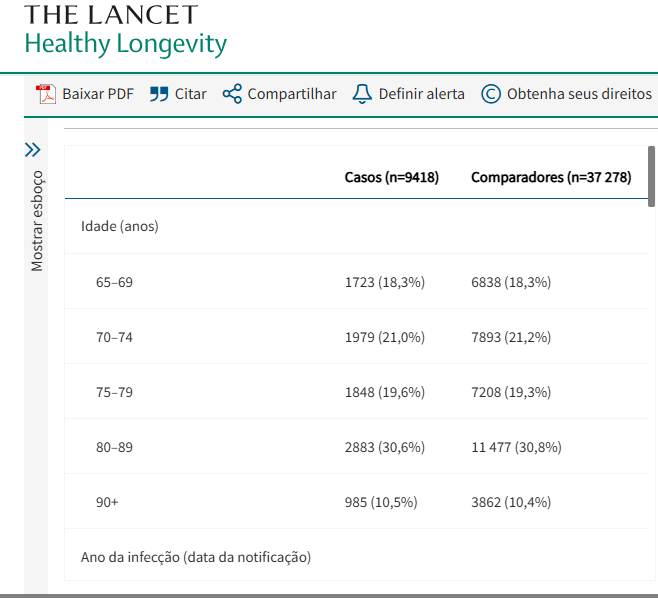Choose the Citar menu option
Viewport: 658px width, 598px height.
click(x=191, y=94)
